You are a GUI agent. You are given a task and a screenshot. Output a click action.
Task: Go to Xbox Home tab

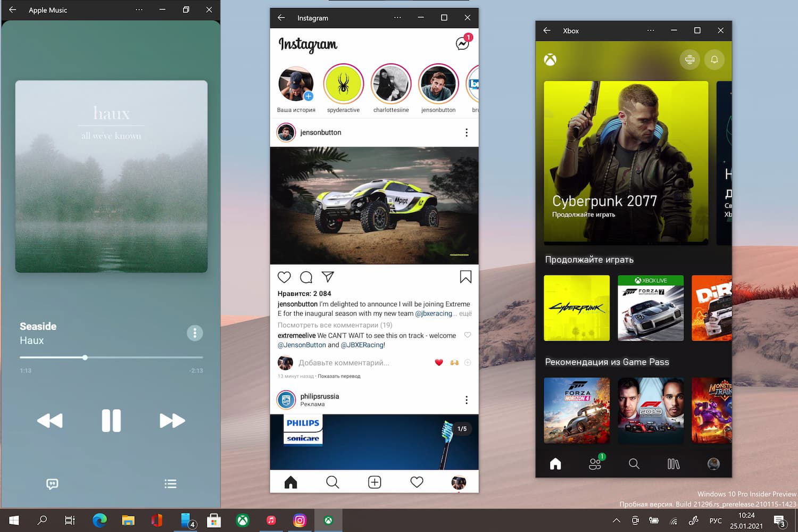point(555,464)
